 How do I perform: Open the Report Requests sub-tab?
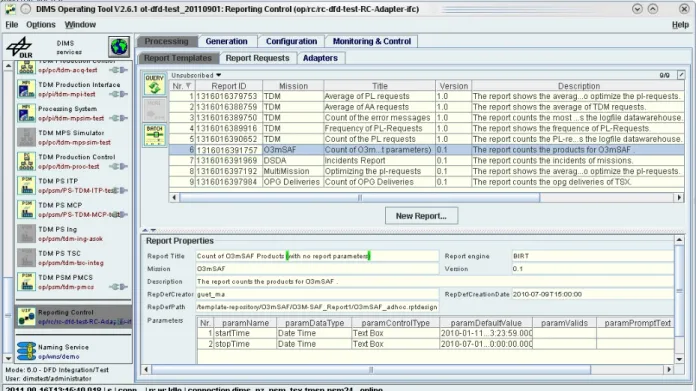click(257, 58)
